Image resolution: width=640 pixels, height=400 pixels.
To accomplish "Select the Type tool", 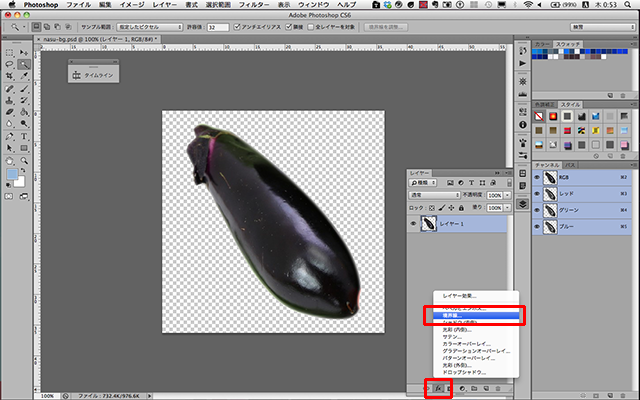I will [x=23, y=135].
